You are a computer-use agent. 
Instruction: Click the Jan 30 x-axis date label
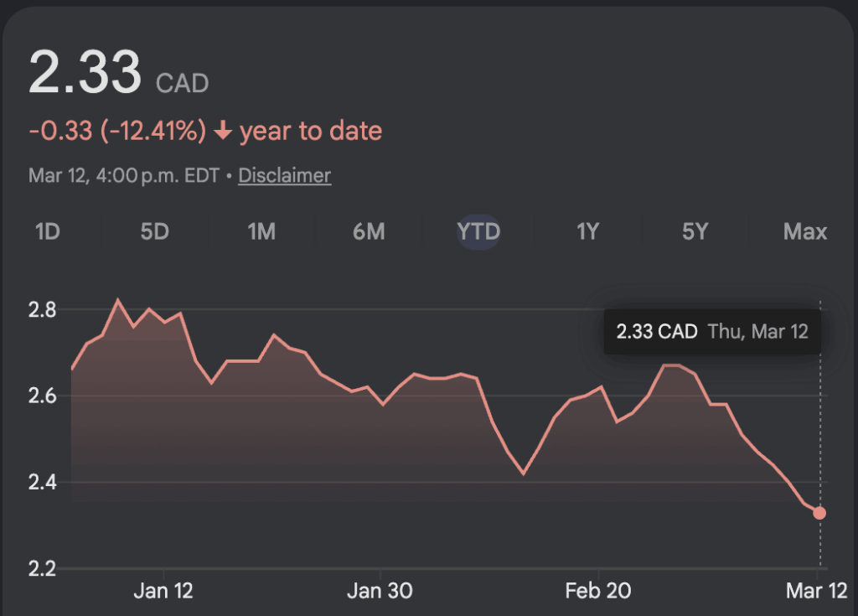coord(380,591)
